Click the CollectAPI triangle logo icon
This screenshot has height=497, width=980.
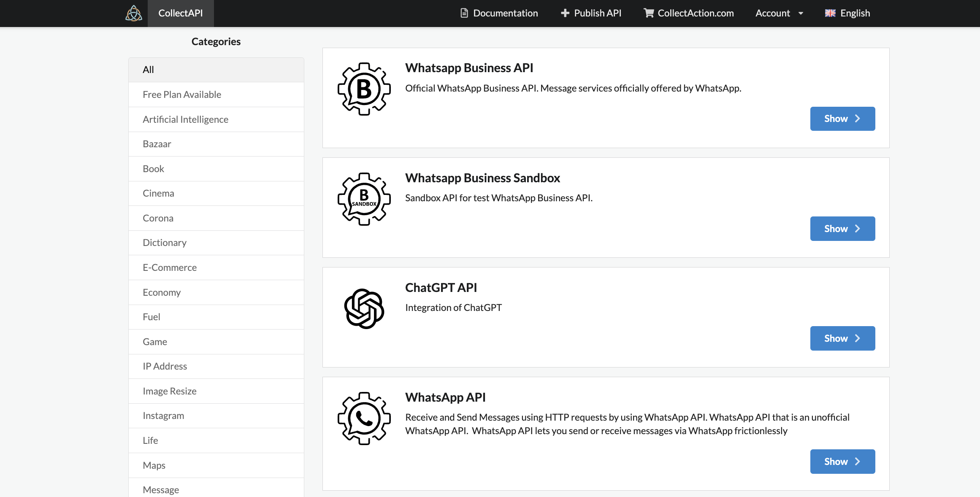point(134,13)
